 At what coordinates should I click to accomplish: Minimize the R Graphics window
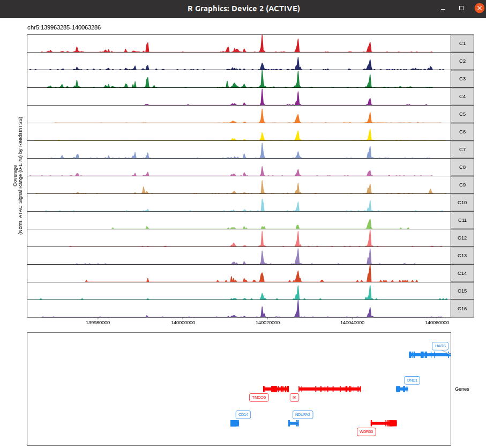tap(443, 9)
